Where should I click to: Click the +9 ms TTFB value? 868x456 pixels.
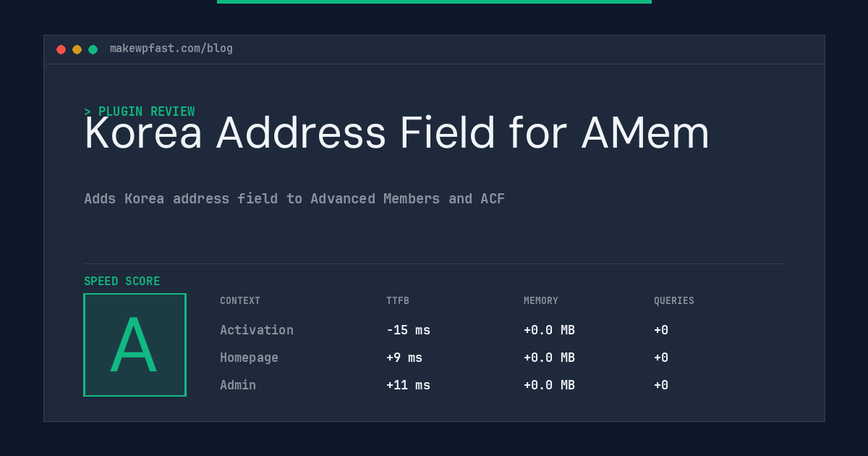coord(404,358)
